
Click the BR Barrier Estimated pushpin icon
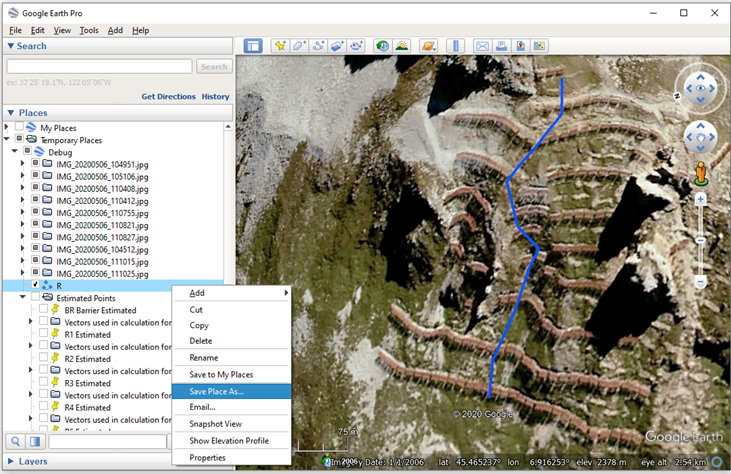tap(55, 309)
